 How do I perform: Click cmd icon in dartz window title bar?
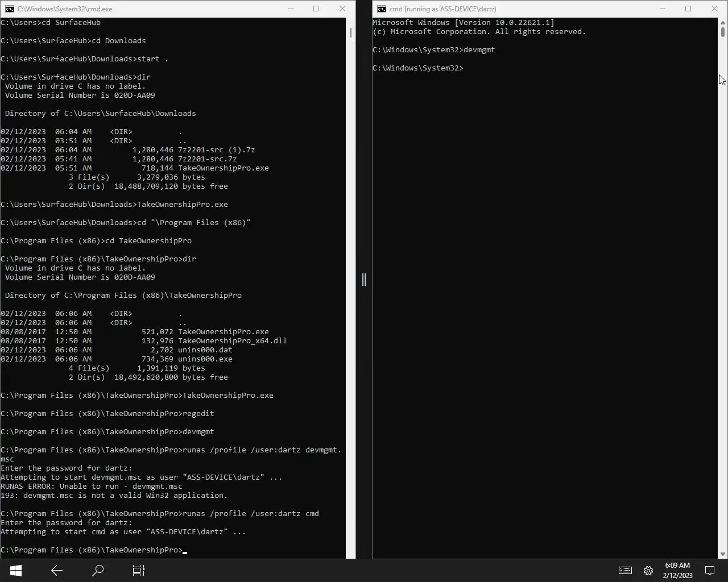coord(382,9)
